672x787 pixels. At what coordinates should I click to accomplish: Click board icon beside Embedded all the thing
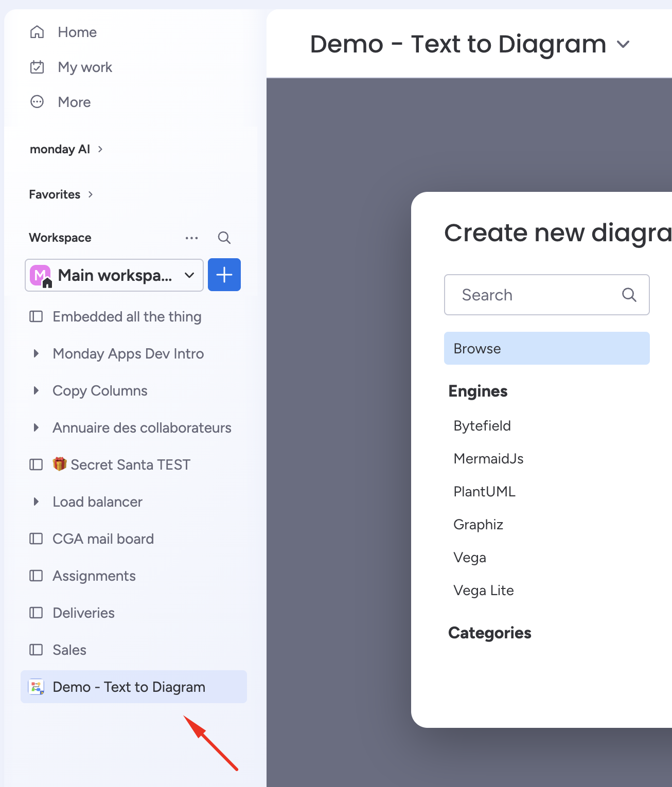pyautogui.click(x=36, y=316)
